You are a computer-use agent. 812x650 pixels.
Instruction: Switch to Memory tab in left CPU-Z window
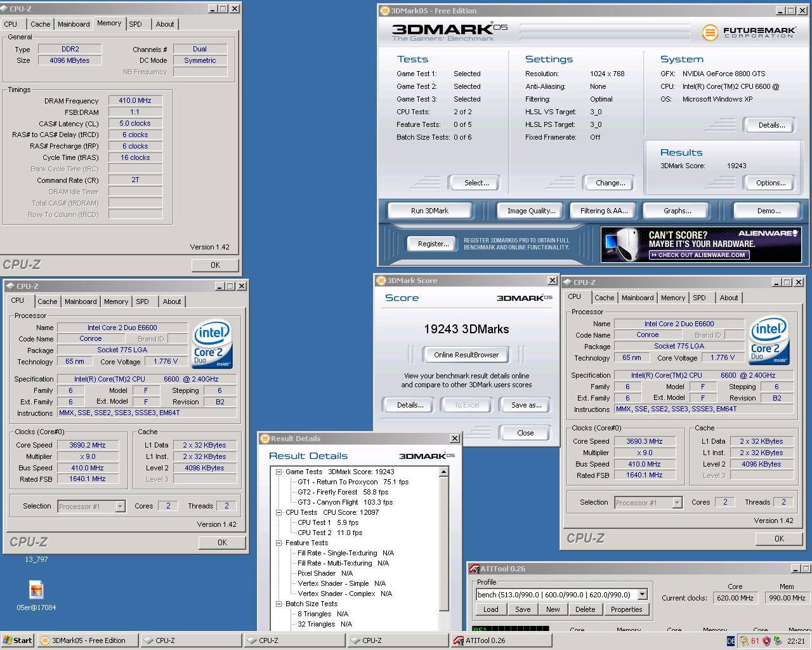click(x=116, y=302)
